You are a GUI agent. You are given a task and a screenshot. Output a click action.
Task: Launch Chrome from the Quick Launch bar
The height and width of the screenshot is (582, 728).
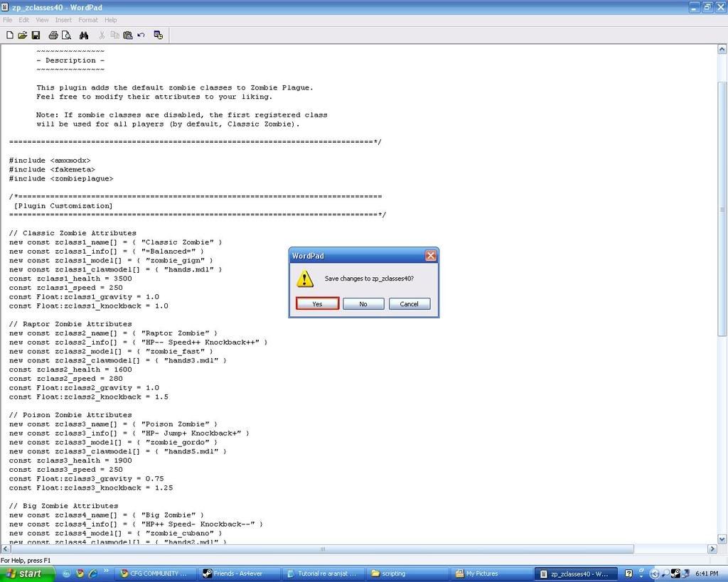(x=80, y=573)
